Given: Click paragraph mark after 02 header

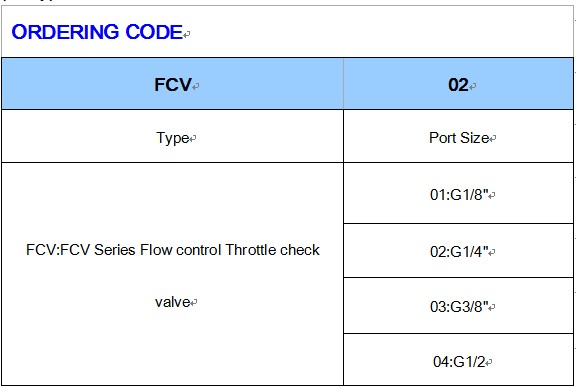Looking at the screenshot, I should coord(472,87).
